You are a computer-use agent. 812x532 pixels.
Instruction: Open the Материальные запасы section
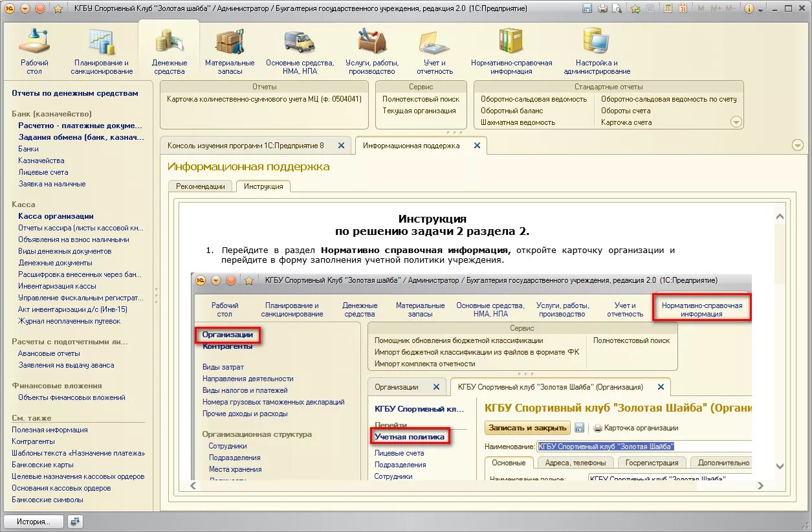coord(230,52)
